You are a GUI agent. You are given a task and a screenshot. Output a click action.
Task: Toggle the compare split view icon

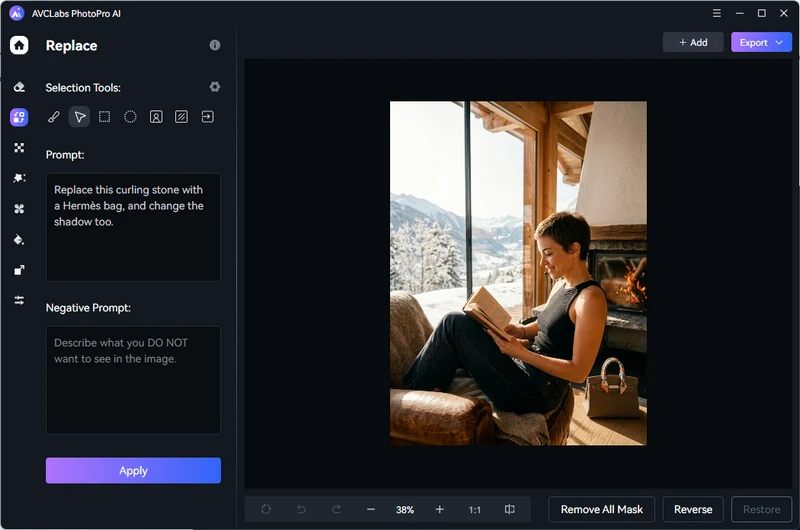tap(510, 509)
